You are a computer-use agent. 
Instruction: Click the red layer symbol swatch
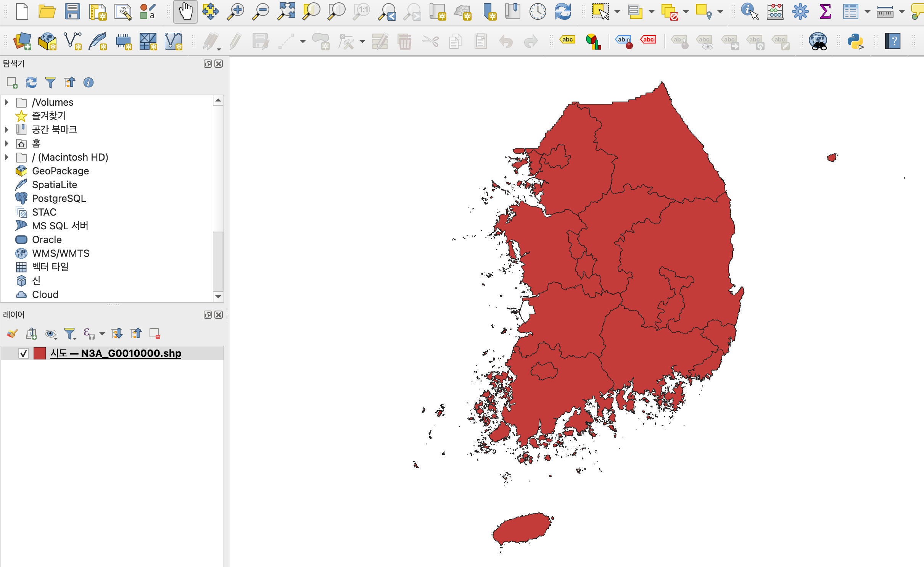tap(40, 353)
